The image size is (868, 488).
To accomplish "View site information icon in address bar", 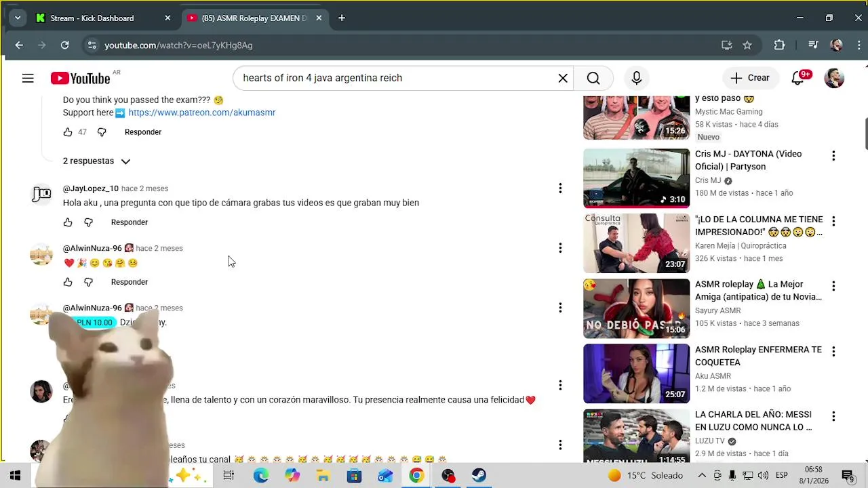I will 92,45.
